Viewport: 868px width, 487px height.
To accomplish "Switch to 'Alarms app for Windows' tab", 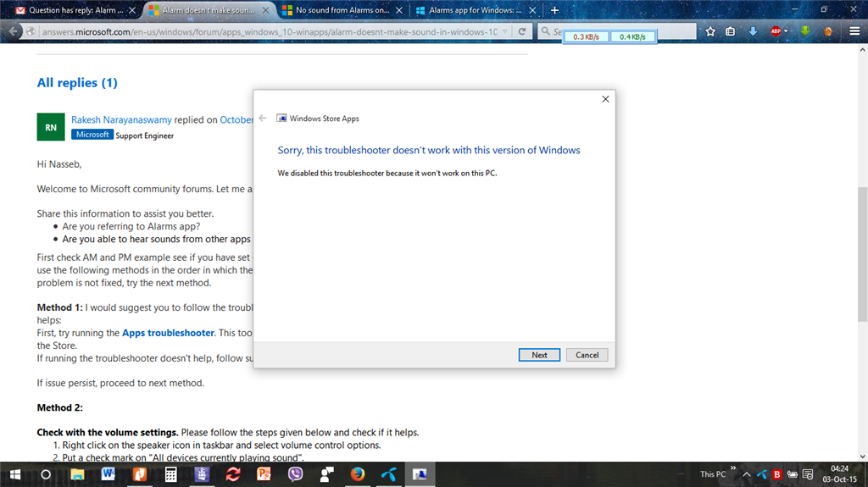I will coord(476,10).
